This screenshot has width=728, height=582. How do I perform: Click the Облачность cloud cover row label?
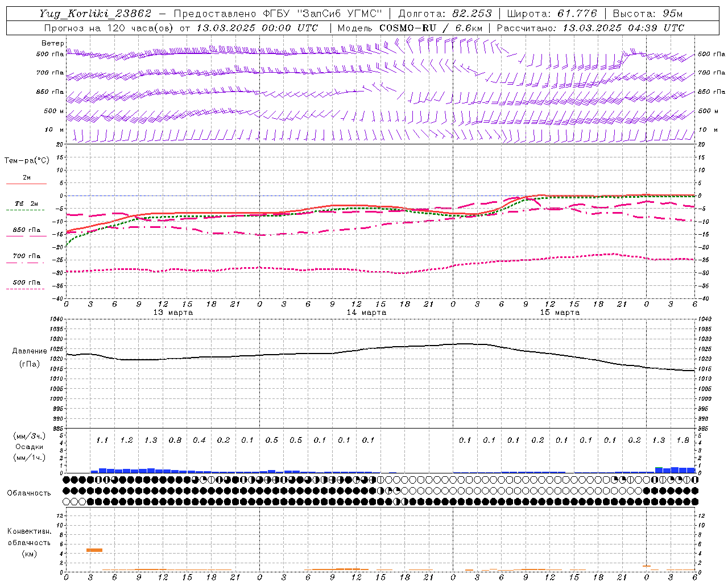[29, 493]
